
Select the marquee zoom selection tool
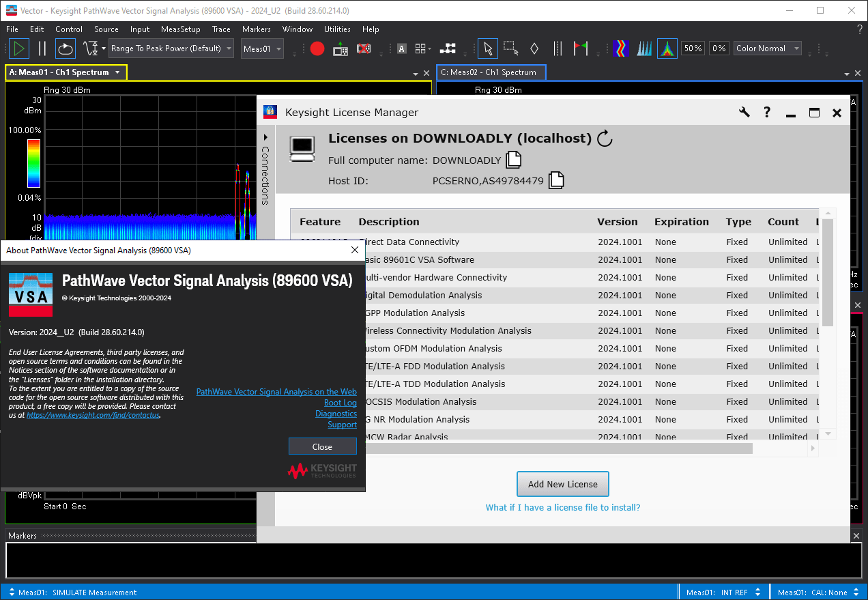click(x=509, y=48)
